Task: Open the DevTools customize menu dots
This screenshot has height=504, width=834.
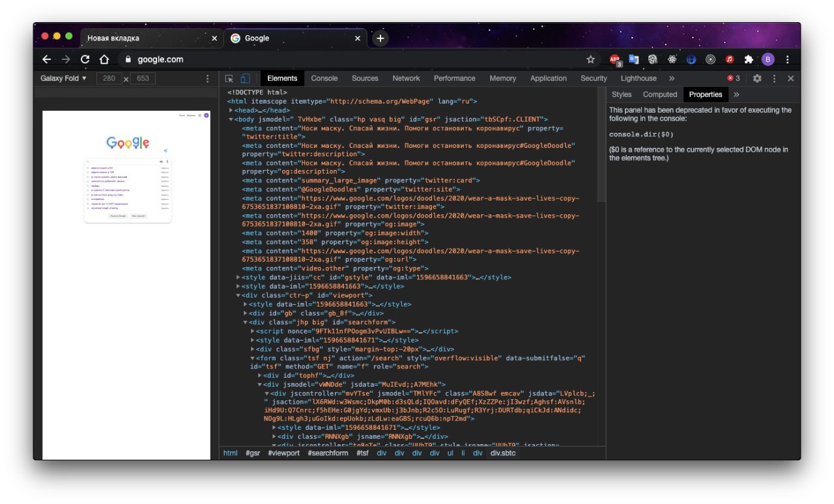Action: pyautogui.click(x=774, y=78)
